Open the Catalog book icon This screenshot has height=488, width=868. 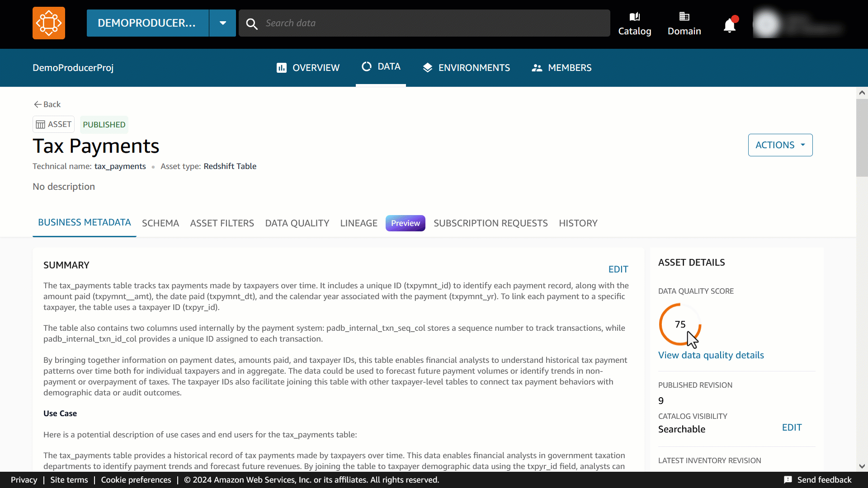[x=634, y=17]
